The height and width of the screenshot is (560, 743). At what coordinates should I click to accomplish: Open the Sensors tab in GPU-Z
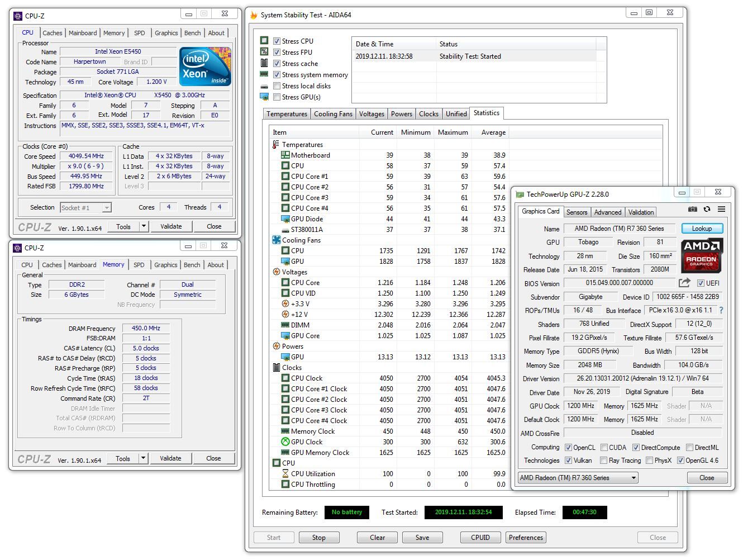577,212
